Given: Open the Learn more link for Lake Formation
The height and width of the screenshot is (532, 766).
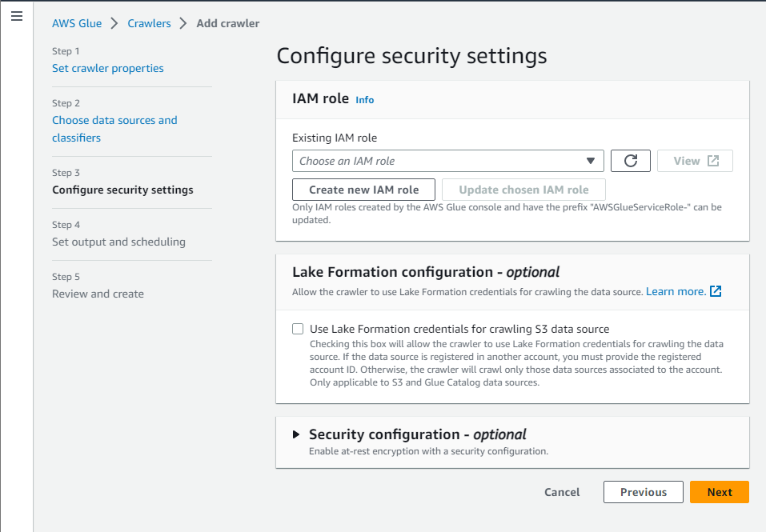Looking at the screenshot, I should point(676,291).
